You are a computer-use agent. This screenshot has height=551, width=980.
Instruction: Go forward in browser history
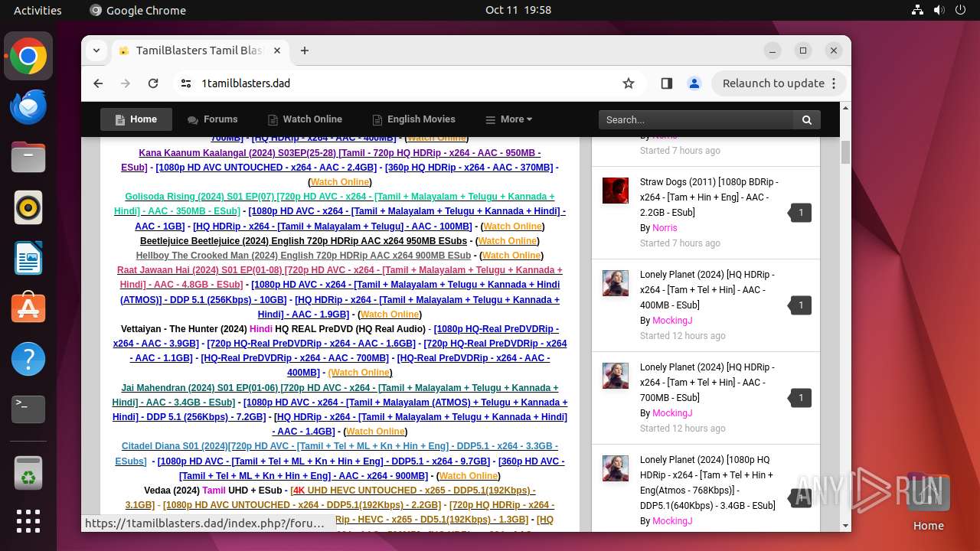pyautogui.click(x=126, y=83)
